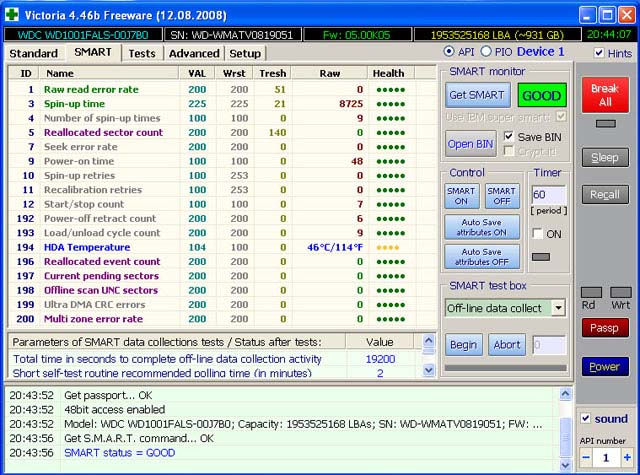The height and width of the screenshot is (475, 640).
Task: Switch to the Tests tab
Action: [x=142, y=53]
